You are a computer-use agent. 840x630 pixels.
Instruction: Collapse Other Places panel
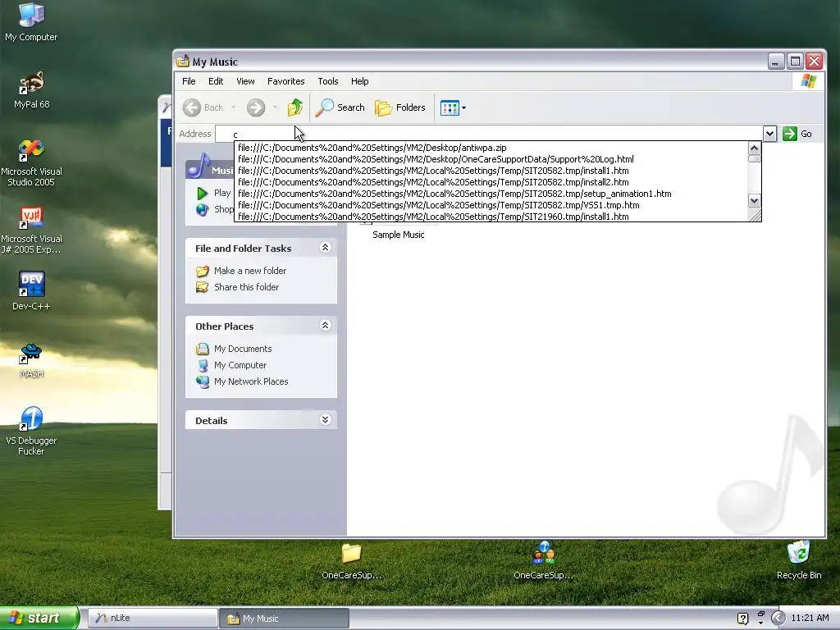325,326
